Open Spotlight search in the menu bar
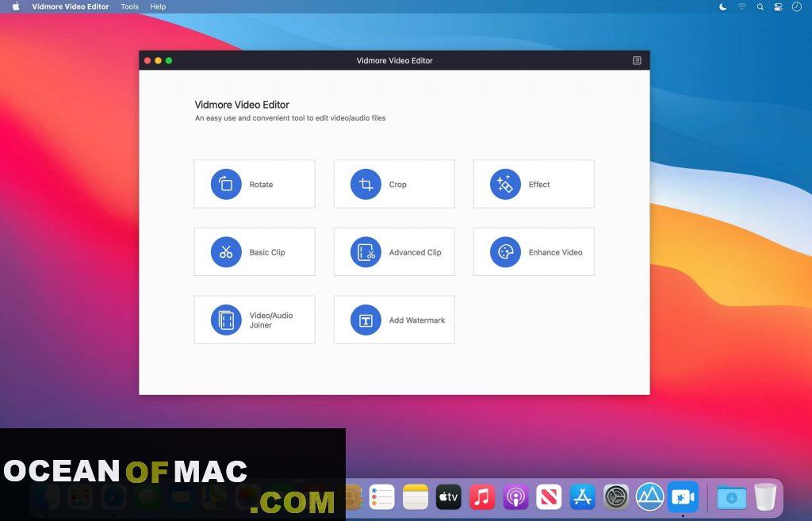 (760, 6)
